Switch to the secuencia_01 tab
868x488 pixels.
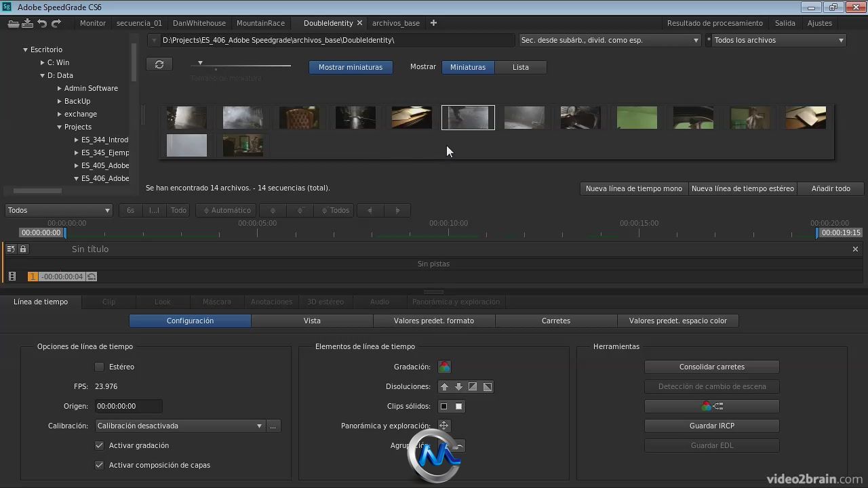coord(139,23)
